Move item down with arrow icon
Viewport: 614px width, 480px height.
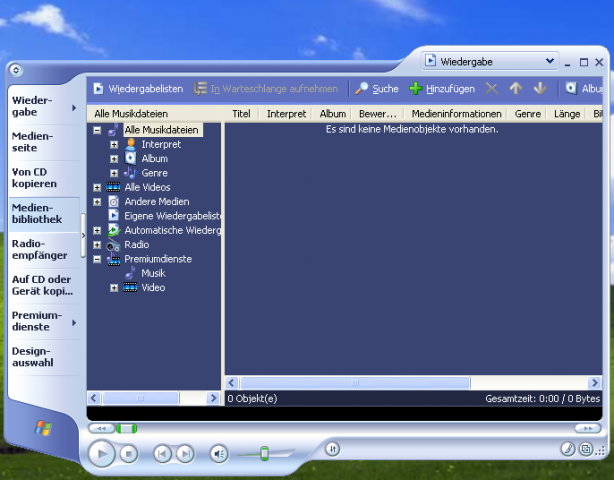tap(540, 88)
